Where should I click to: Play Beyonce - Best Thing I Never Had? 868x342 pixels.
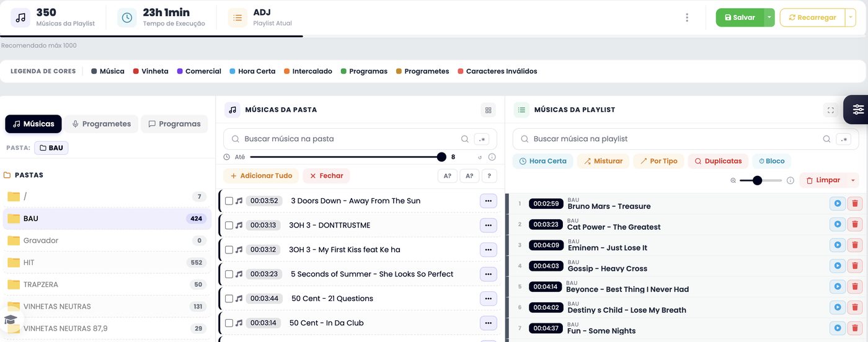[x=837, y=286]
